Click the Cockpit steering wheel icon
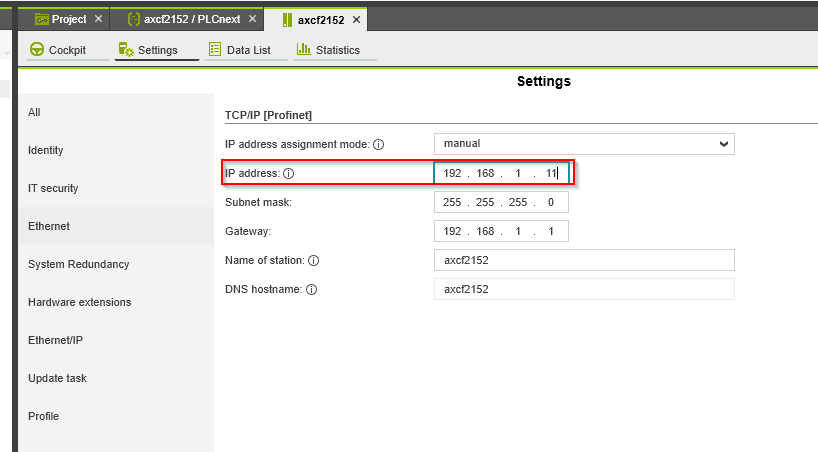The image size is (818, 452). (37, 49)
